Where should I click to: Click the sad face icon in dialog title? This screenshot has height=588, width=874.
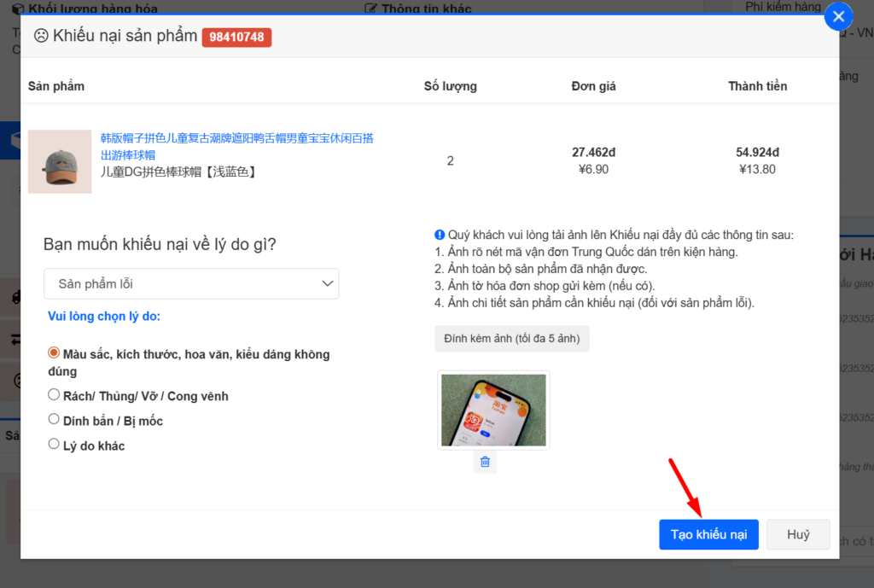[40, 37]
